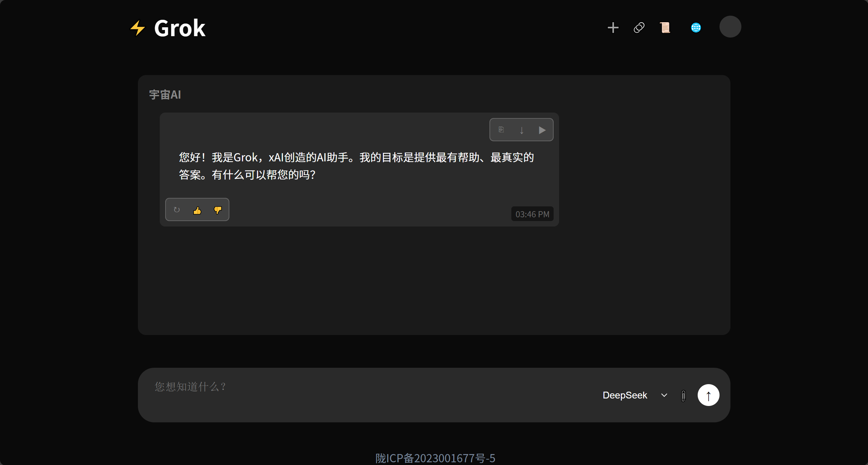The height and width of the screenshot is (465, 868).
Task: Click the Grok title text
Action: pos(180,28)
